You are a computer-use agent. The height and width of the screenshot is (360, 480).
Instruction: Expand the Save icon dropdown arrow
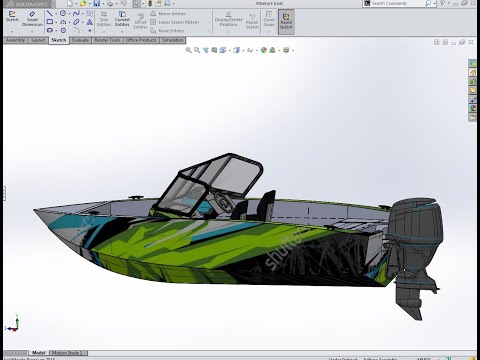[x=103, y=4]
